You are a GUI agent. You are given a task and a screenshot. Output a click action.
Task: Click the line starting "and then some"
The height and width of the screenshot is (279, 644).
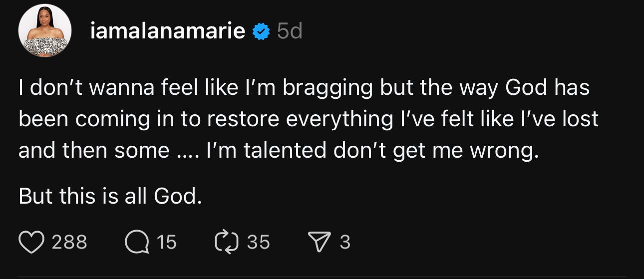point(279,150)
